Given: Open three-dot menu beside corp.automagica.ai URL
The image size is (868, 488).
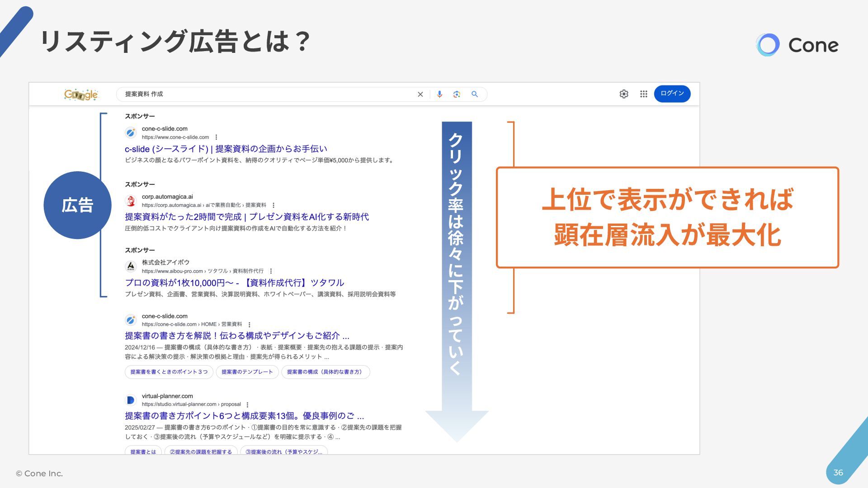Looking at the screenshot, I should coord(274,205).
